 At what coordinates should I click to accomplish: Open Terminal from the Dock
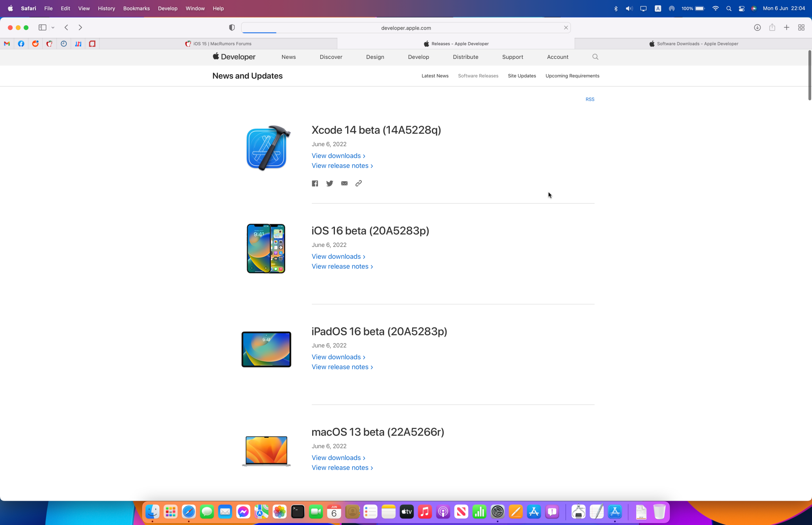pos(298,512)
